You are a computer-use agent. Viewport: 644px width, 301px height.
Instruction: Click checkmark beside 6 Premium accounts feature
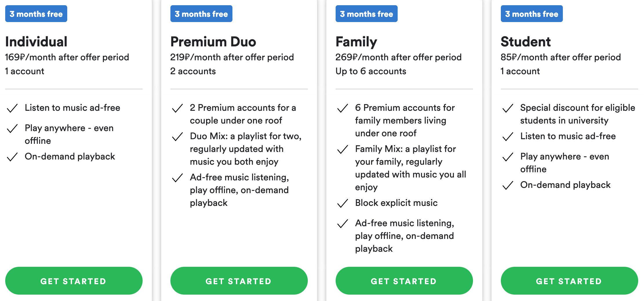pos(343,108)
